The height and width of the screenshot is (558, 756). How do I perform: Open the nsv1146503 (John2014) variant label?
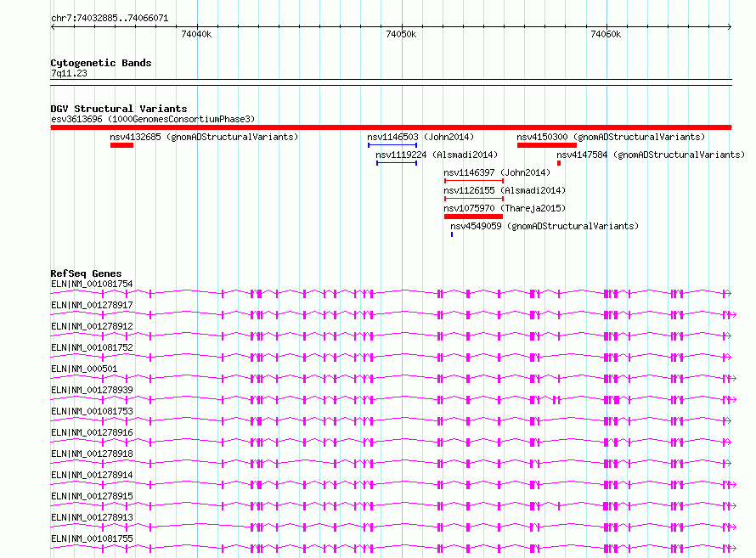click(x=420, y=137)
